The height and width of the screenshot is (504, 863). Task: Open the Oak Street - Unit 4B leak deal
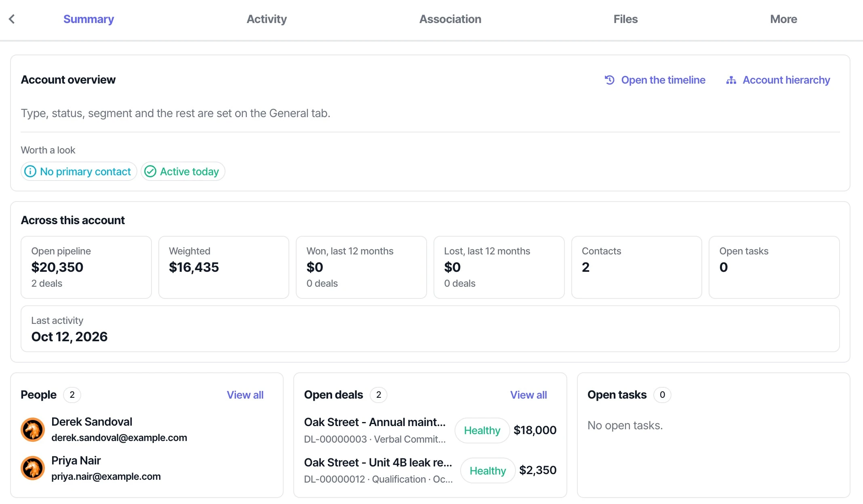click(378, 462)
